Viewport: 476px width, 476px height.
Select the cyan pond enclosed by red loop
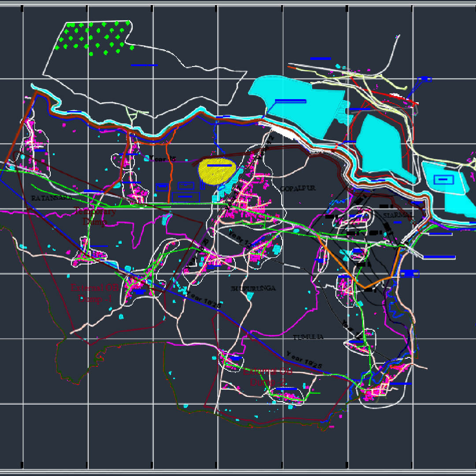tap(383, 145)
